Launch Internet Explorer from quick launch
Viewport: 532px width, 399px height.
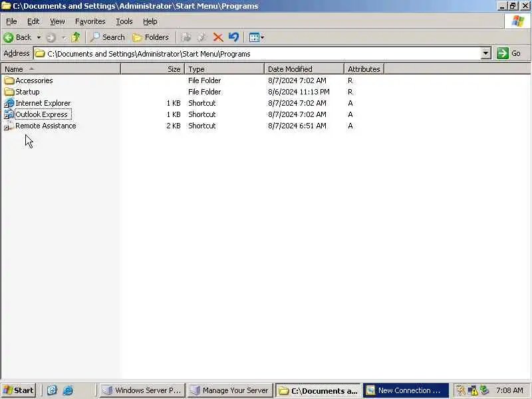pos(68,390)
